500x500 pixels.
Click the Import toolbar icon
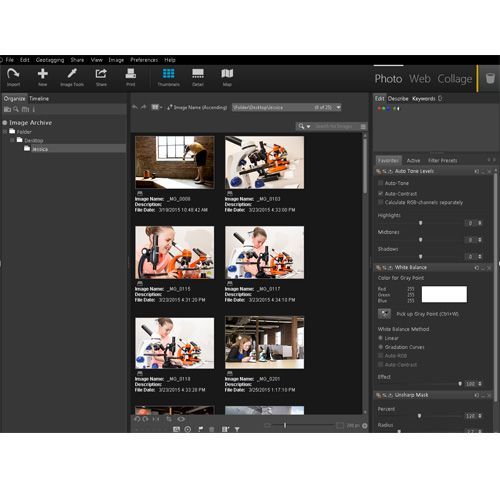(x=13, y=74)
